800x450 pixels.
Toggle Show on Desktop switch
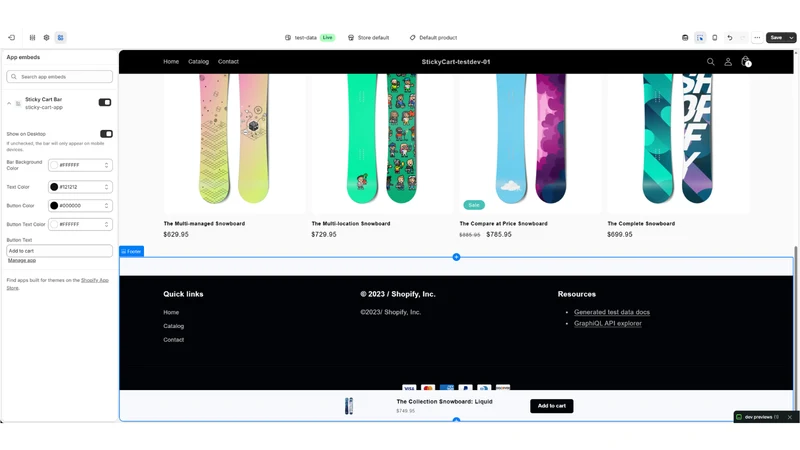tap(106, 134)
